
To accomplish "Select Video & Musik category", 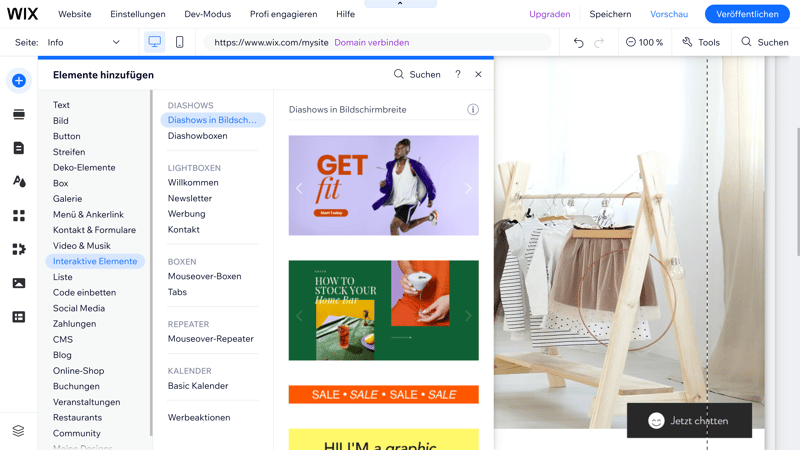I will (x=82, y=245).
